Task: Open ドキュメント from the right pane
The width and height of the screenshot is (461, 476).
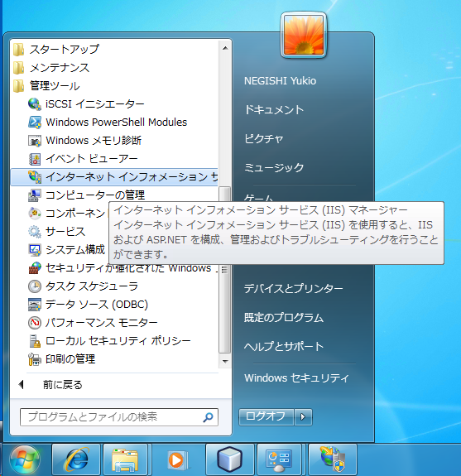Action: (x=274, y=109)
